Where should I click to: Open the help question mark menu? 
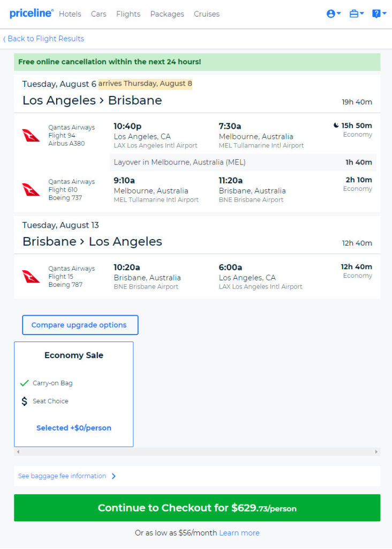click(x=379, y=13)
